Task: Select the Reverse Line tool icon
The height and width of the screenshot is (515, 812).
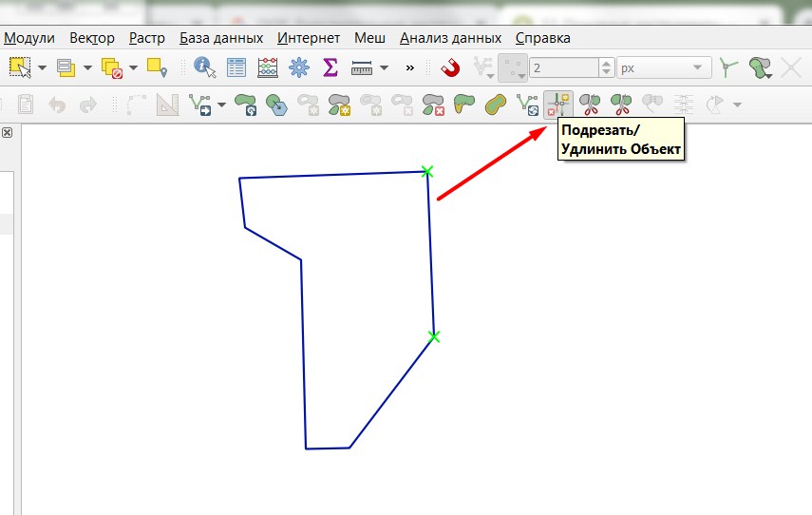Action: coord(527,105)
